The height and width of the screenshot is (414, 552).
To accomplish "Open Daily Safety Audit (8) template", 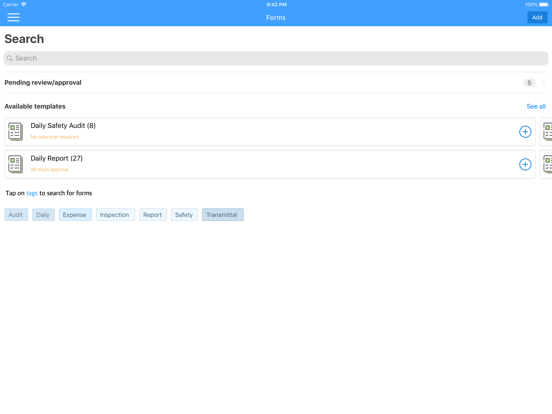I will tap(270, 132).
